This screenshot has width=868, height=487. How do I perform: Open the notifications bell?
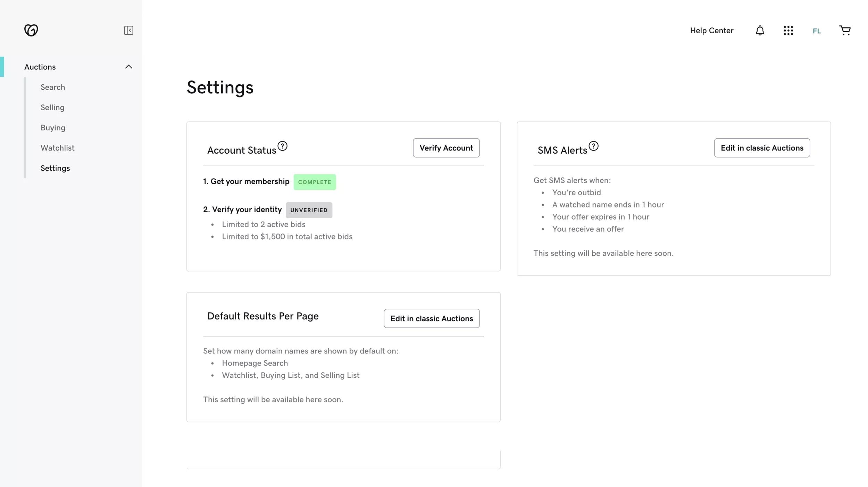[x=760, y=31]
